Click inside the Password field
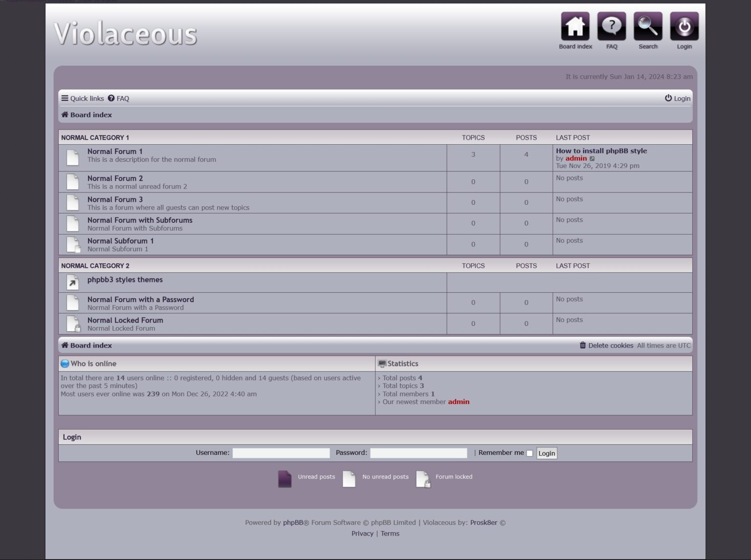751x560 pixels. tap(418, 453)
